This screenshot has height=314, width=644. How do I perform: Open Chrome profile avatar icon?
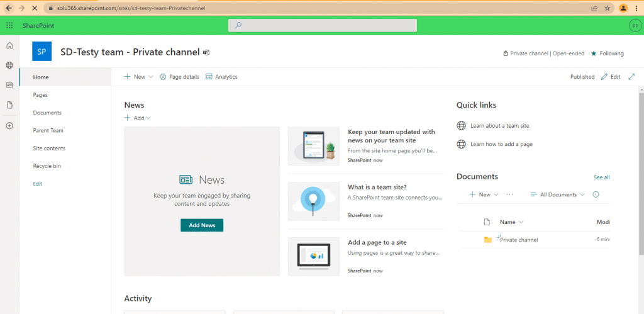[x=623, y=8]
